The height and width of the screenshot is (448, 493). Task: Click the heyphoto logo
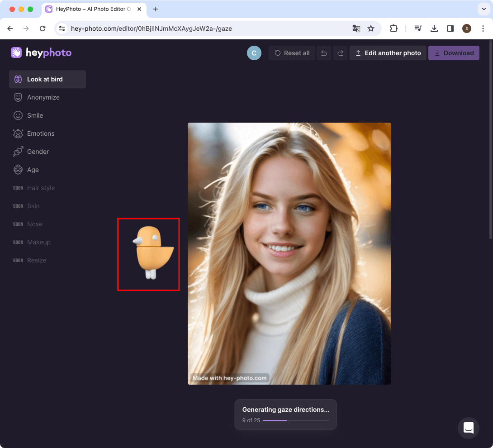tap(41, 53)
